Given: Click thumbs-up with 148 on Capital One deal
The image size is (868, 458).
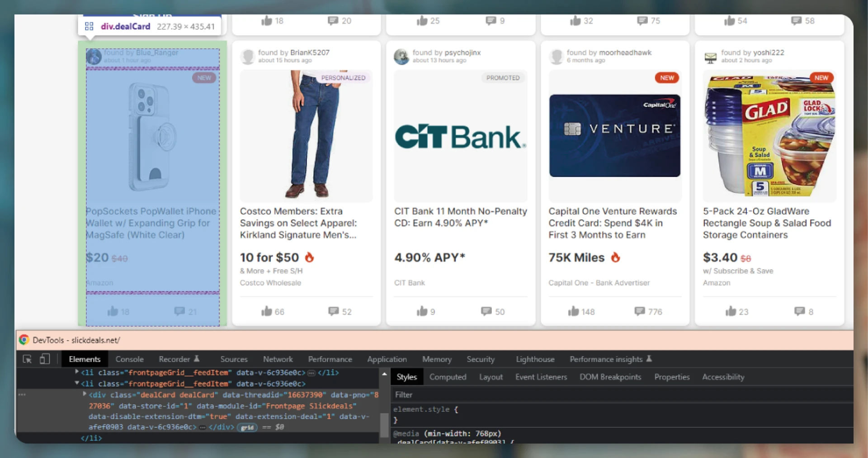Looking at the screenshot, I should click(x=573, y=311).
